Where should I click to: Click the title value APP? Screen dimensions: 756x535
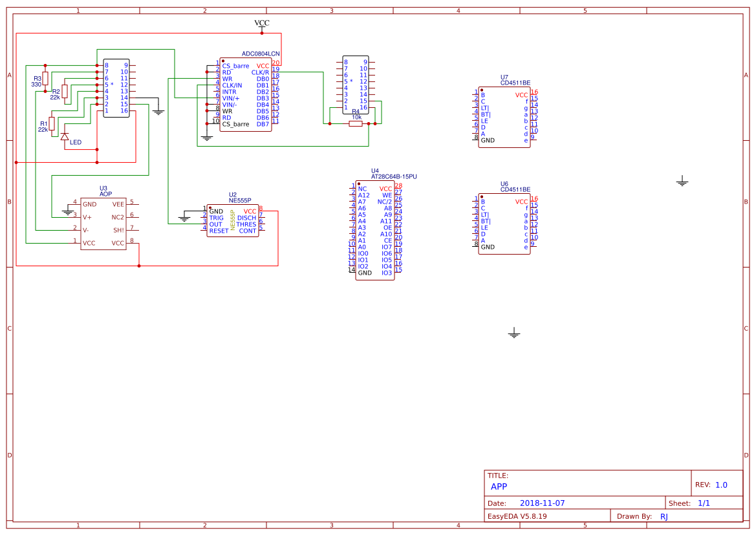499,487
